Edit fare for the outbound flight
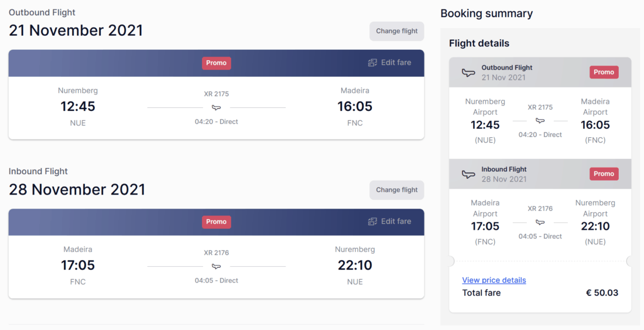644x330 pixels. [396, 63]
